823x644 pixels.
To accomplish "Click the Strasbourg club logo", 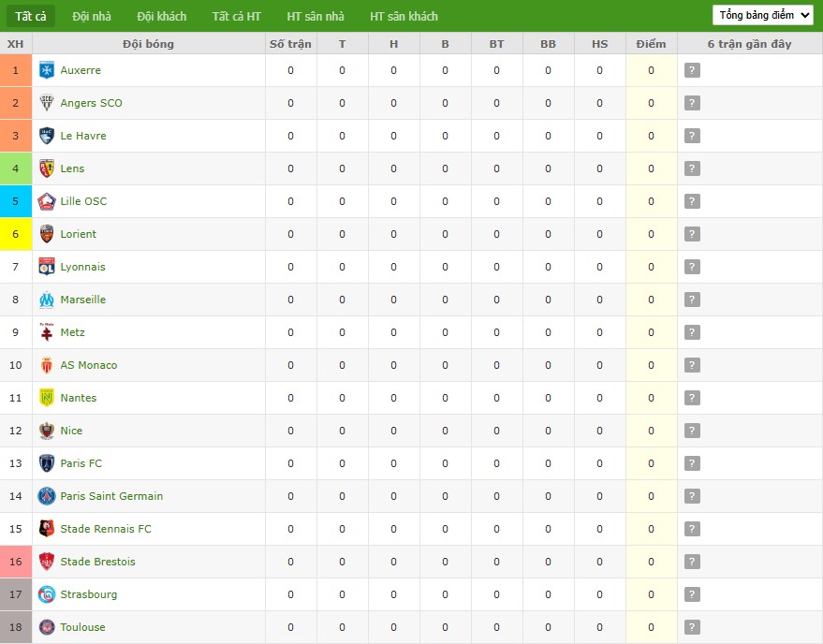I will 47,594.
